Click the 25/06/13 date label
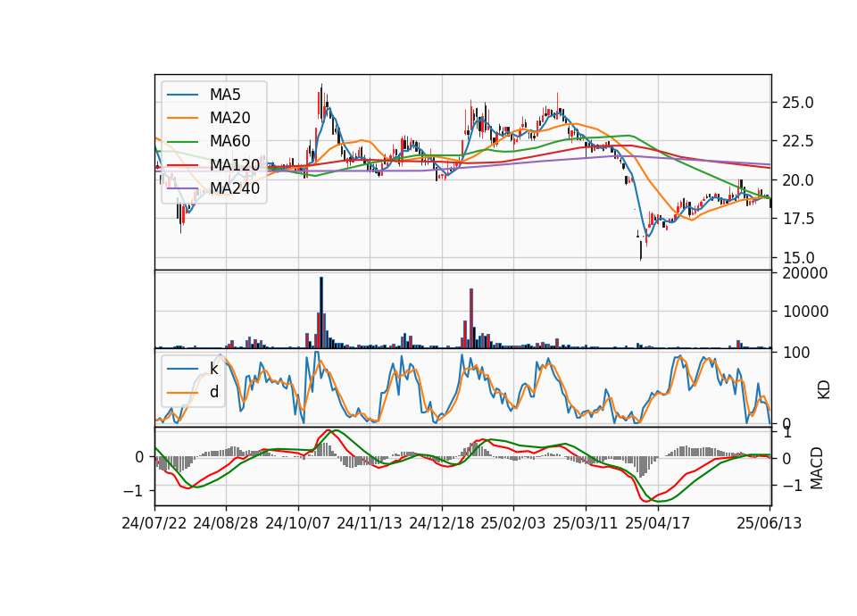857x616 pixels. (770, 524)
